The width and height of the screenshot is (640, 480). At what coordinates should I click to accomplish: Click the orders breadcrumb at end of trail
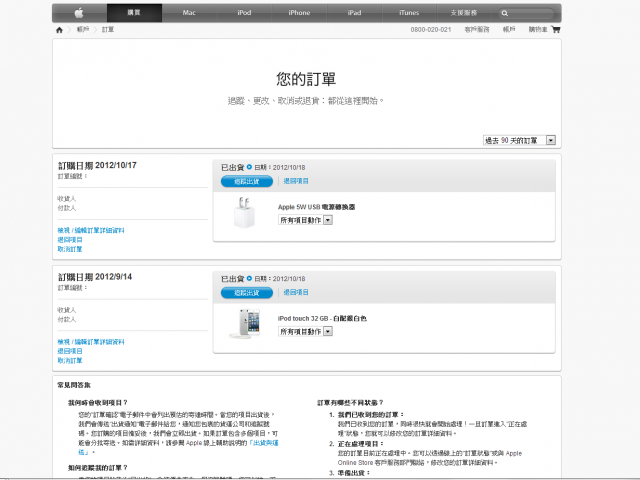point(108,29)
